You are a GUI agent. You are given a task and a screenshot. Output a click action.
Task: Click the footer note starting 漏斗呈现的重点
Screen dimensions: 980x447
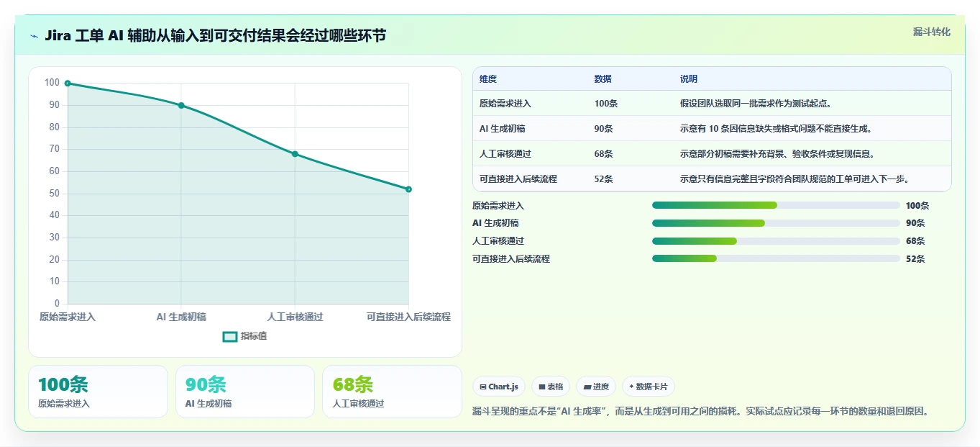[x=701, y=412]
